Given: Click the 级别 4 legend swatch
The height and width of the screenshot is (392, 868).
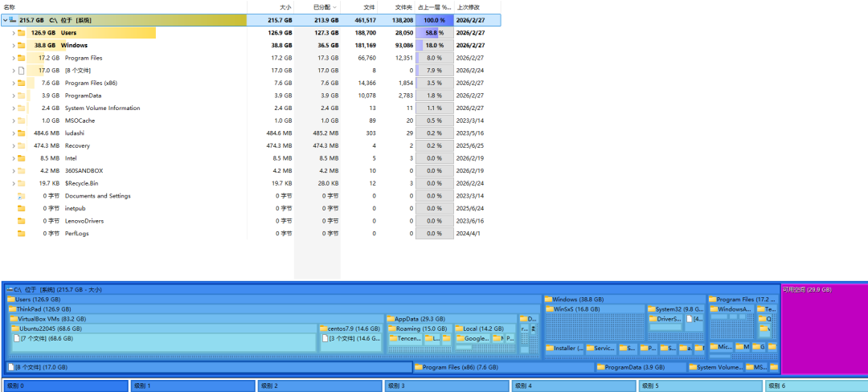Looking at the screenshot, I should click(574, 386).
